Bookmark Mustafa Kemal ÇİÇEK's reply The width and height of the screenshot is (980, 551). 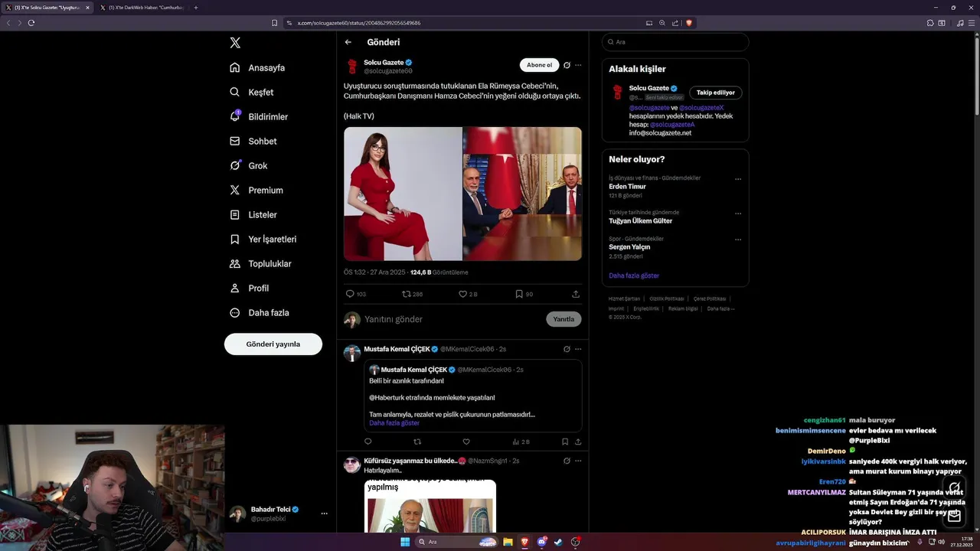point(565,442)
